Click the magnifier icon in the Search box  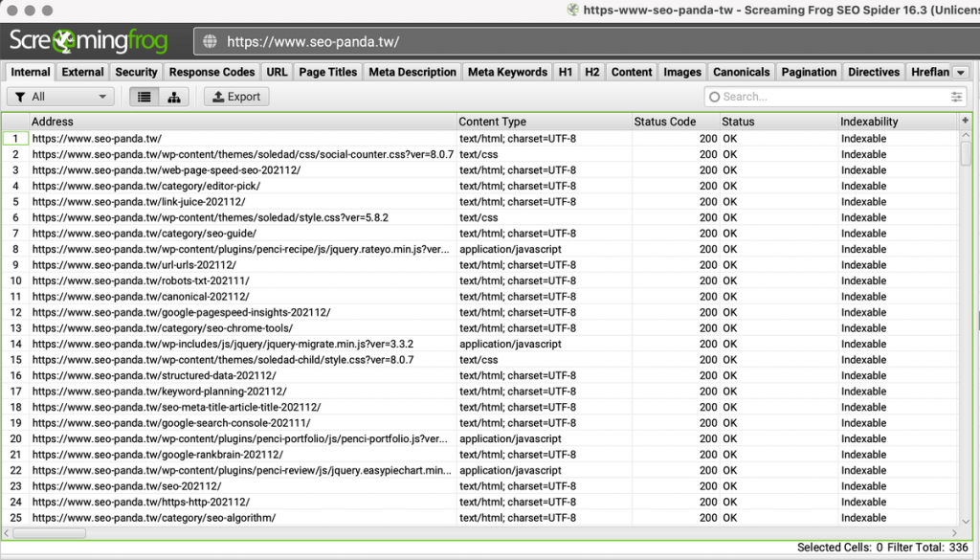714,97
